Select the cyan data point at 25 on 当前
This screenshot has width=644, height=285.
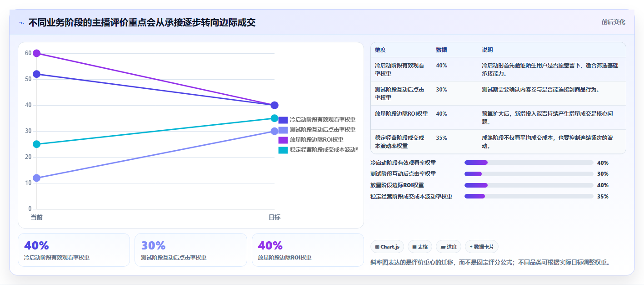[x=37, y=144]
